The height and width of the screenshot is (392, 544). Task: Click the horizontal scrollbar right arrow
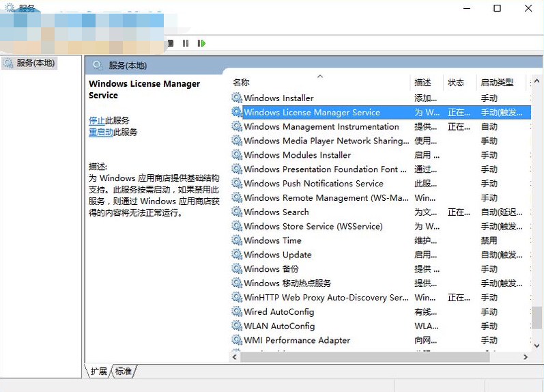pyautogui.click(x=526, y=357)
